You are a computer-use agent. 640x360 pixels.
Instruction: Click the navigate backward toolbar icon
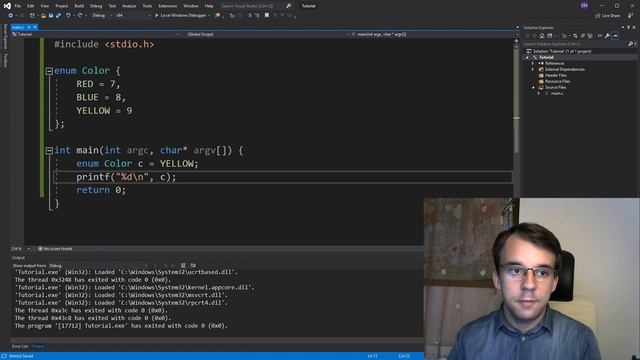[11, 16]
